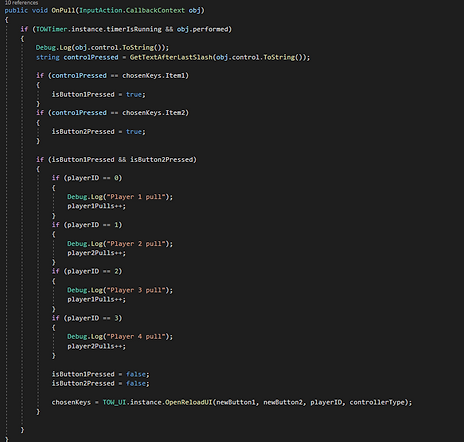Click the "playerID == 3" condition
This screenshot has width=464, height=442.
point(93,318)
